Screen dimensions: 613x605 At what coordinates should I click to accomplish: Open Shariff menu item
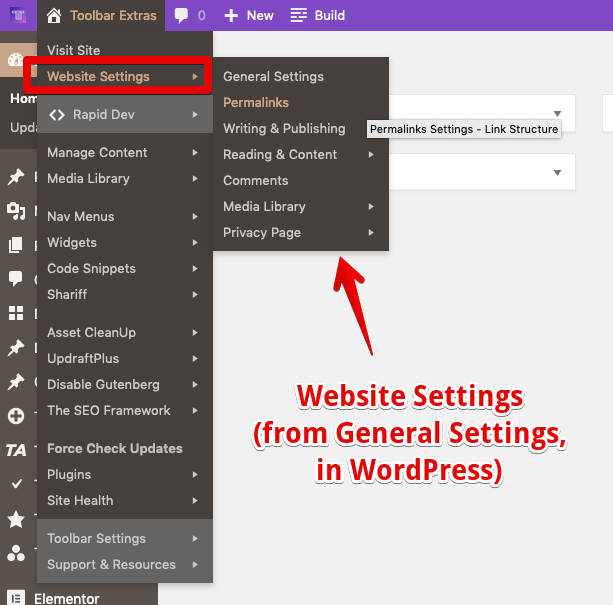click(x=67, y=294)
